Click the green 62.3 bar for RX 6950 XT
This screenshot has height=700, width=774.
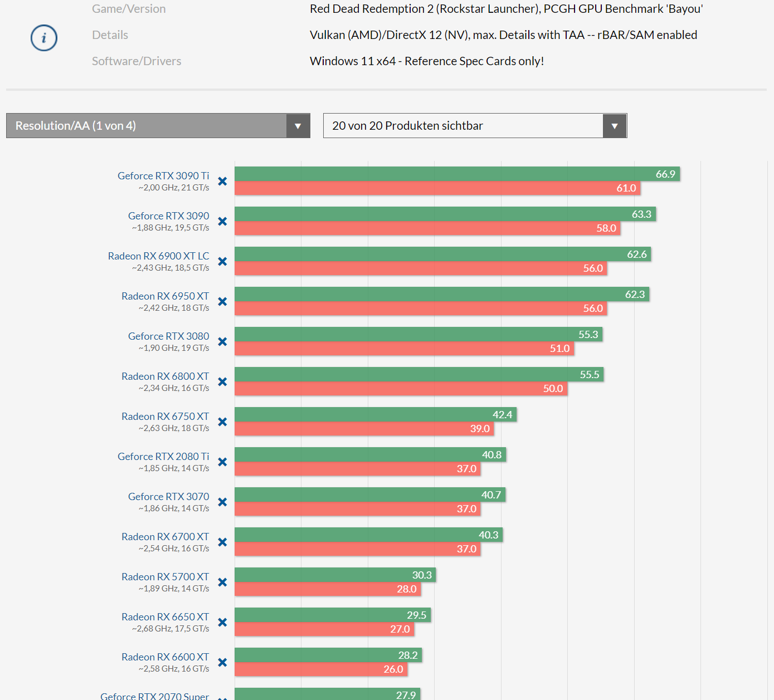point(442,294)
